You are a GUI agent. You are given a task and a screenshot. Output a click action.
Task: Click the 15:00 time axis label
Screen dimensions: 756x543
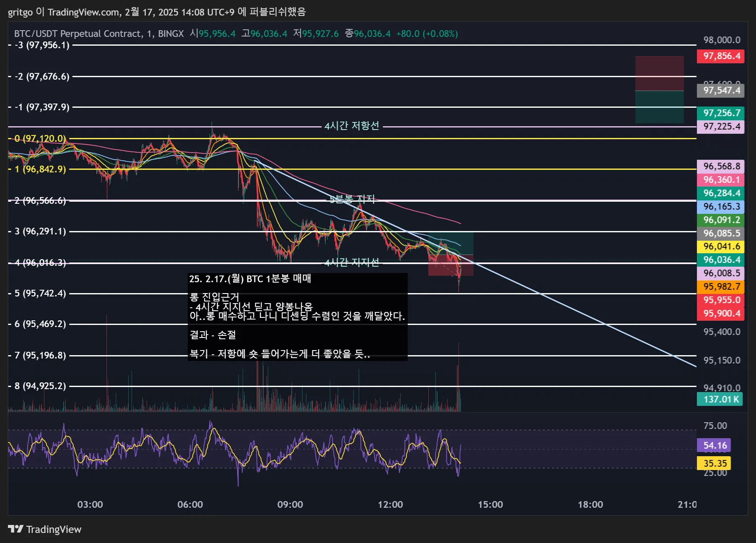point(490,504)
